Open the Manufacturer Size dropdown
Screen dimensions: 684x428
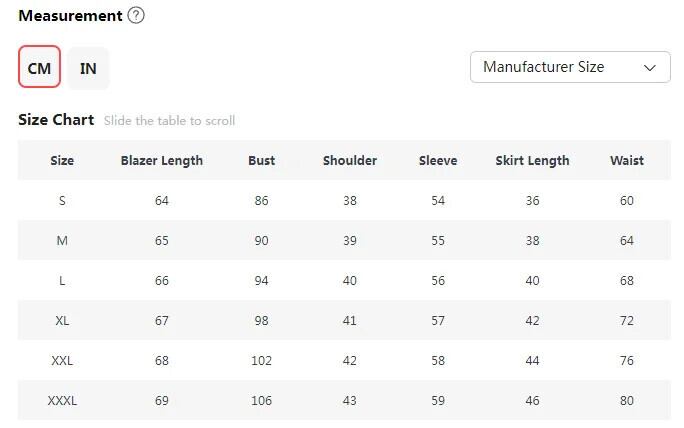coord(569,67)
